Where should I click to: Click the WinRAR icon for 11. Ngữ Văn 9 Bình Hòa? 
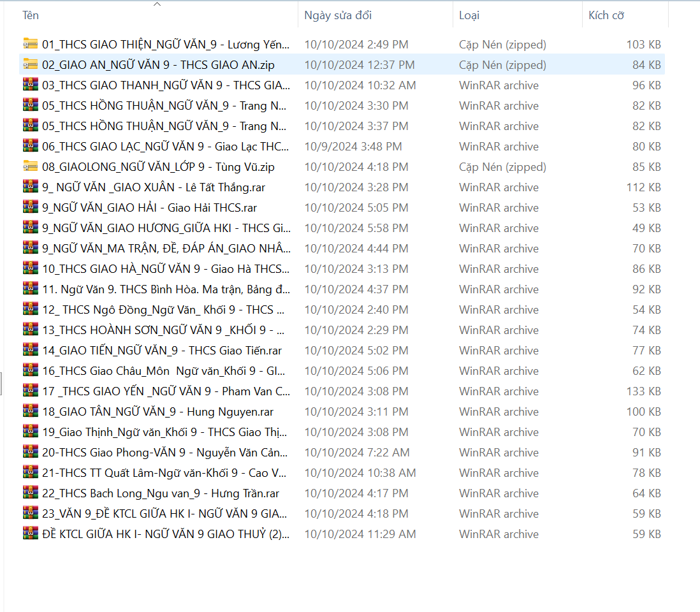(x=30, y=289)
